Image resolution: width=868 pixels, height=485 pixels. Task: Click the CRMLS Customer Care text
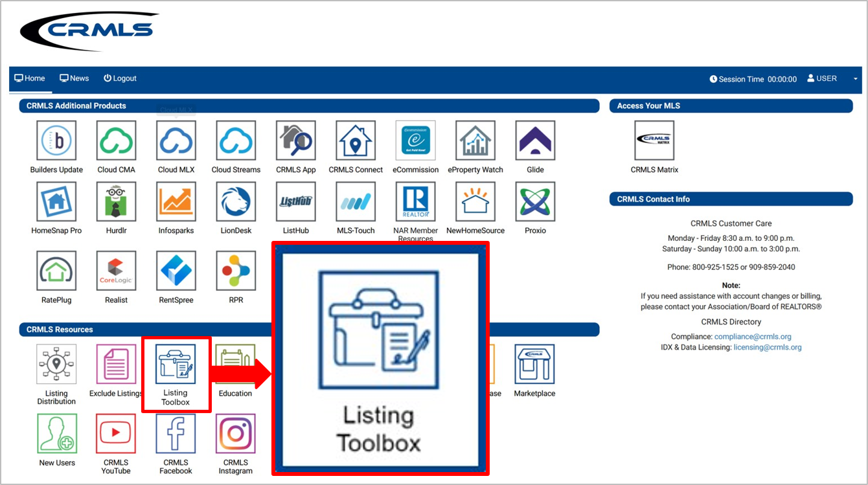click(x=731, y=223)
